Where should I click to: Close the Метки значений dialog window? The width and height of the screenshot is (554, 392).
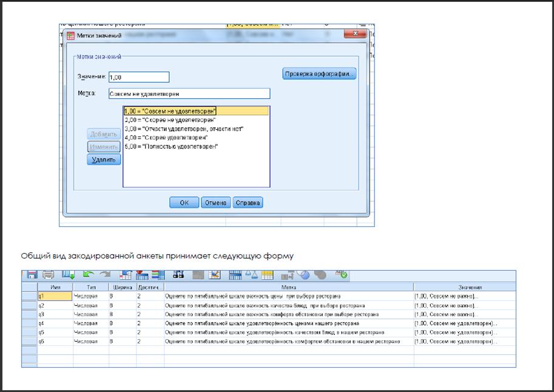355,35
